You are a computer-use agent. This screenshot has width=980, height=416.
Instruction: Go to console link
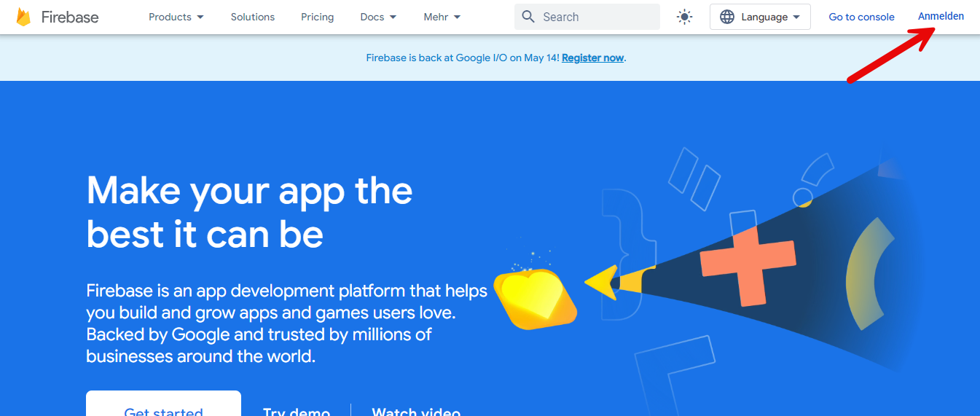click(x=861, y=17)
